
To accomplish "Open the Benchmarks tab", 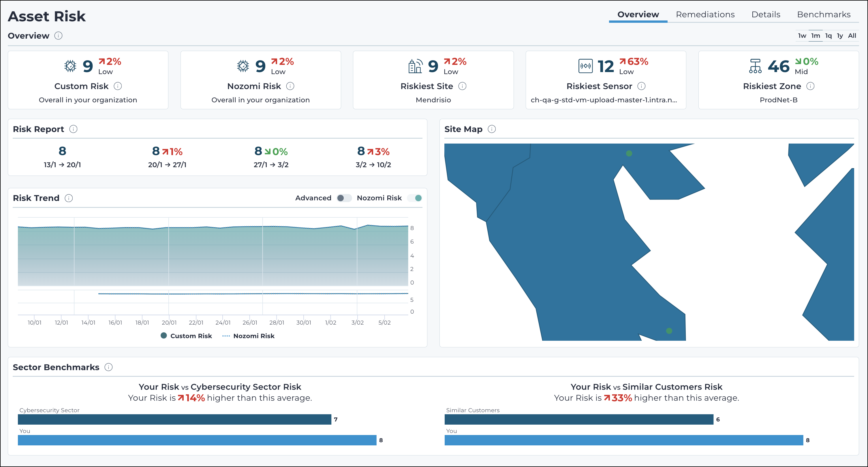I will point(824,14).
